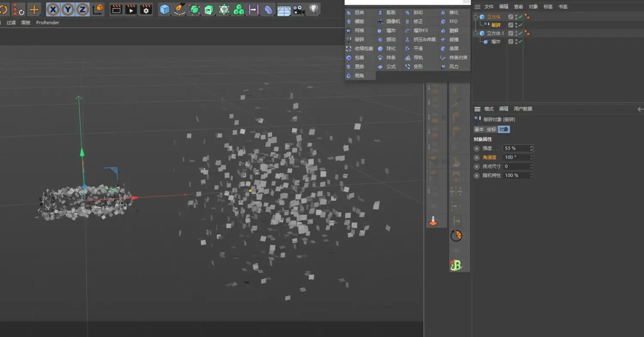Select the 爆炸 object in the object tree

[495, 42]
